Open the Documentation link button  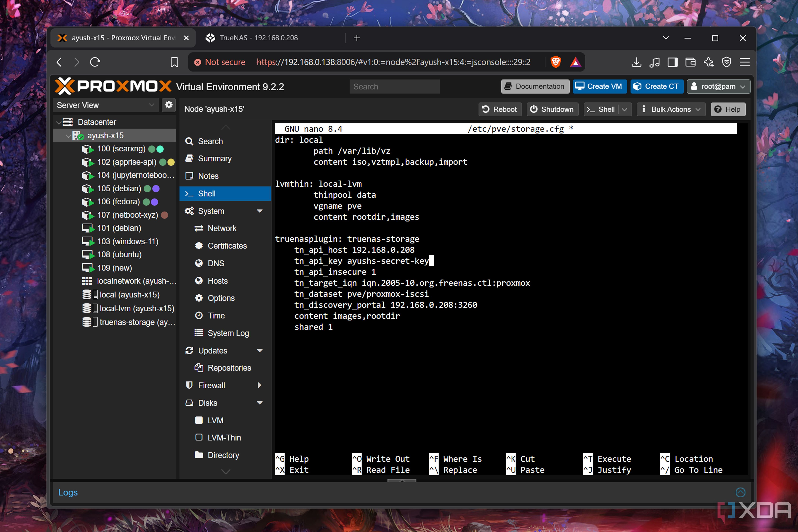tap(535, 86)
